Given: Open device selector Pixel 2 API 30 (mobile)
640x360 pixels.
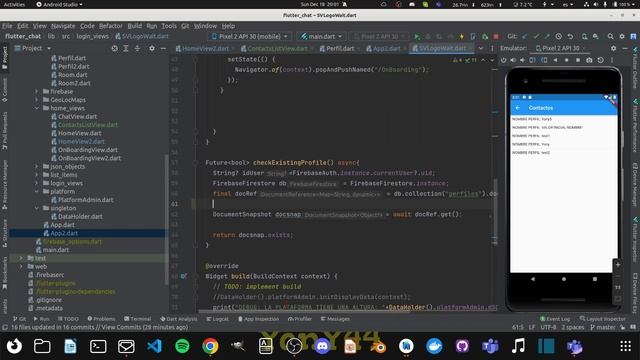Looking at the screenshot, I should tap(250, 36).
